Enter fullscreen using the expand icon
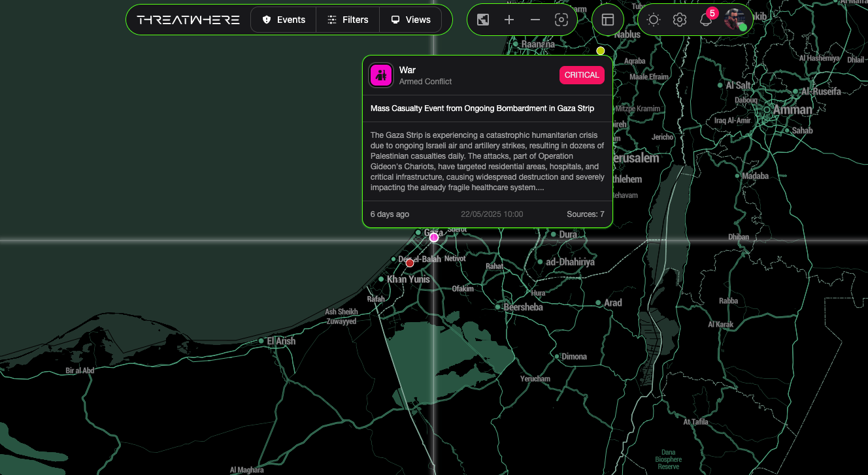Viewport: 868px width, 475px height. coord(483,20)
